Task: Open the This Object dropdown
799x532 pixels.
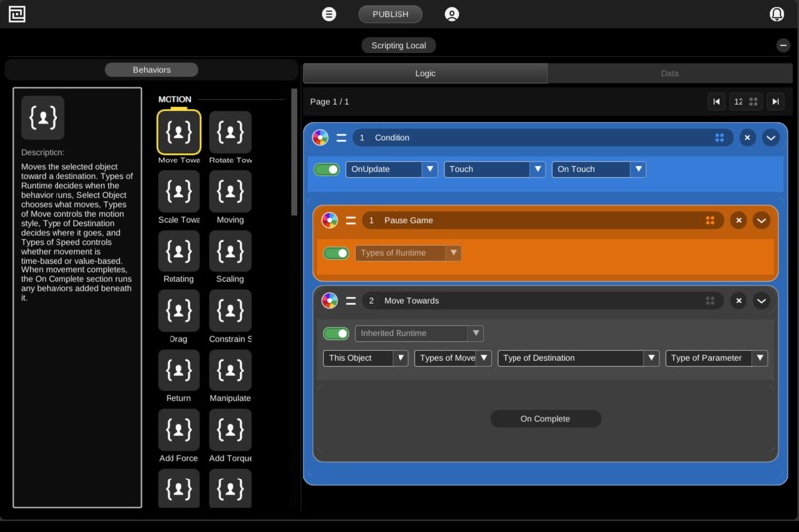Action: point(366,358)
